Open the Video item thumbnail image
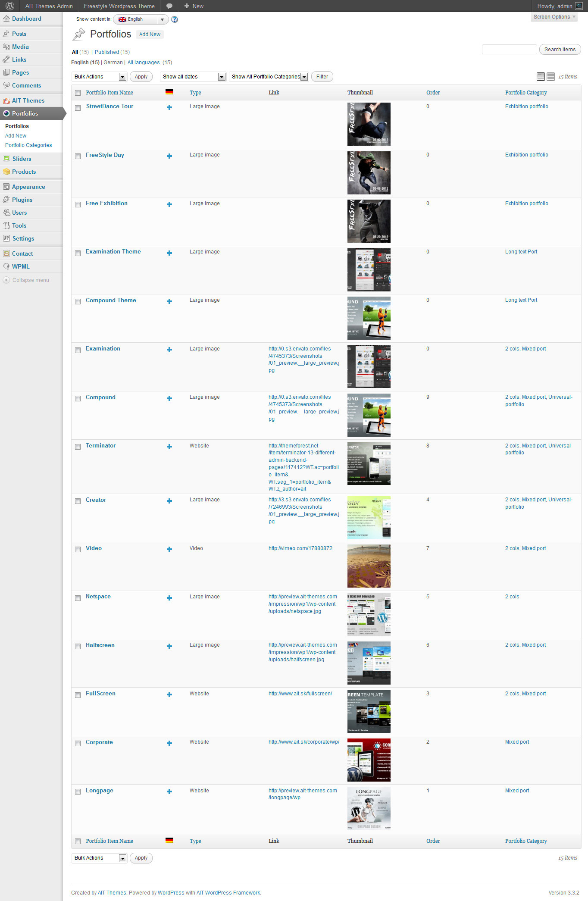The height and width of the screenshot is (901, 588). click(369, 566)
